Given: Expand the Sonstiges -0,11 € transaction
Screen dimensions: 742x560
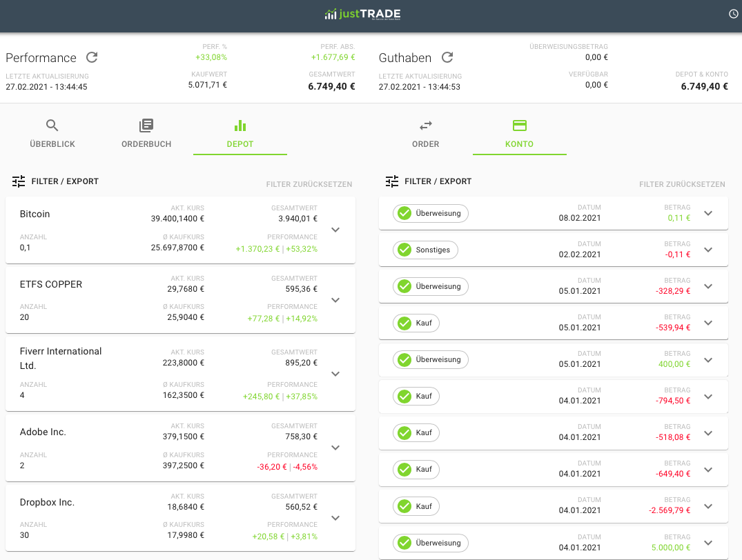Looking at the screenshot, I should click(x=708, y=250).
